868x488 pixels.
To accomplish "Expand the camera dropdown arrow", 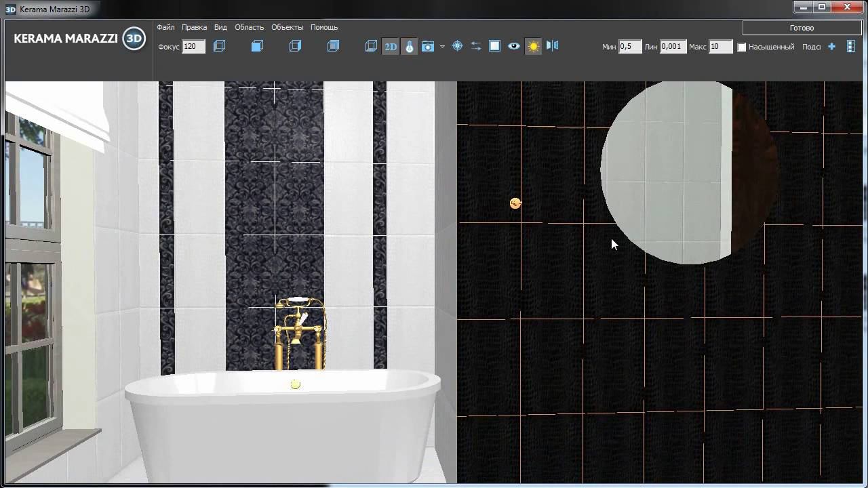I will coord(442,47).
